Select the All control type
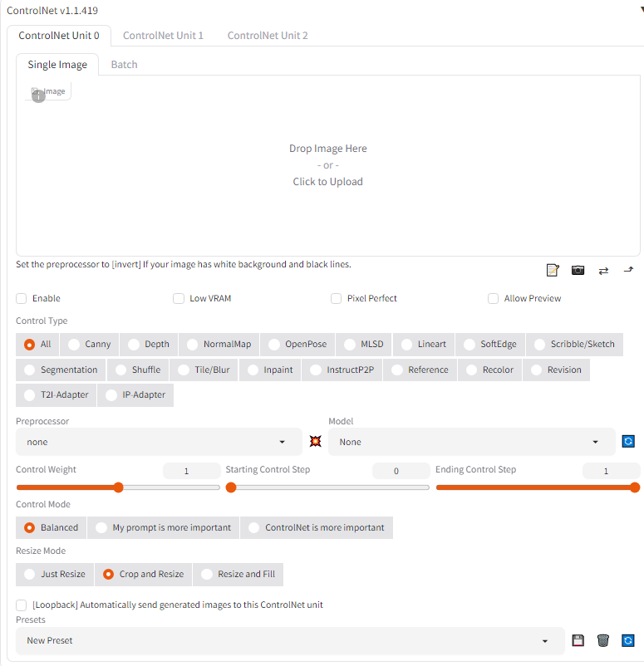Image resolution: width=644 pixels, height=666 pixels. (37, 345)
